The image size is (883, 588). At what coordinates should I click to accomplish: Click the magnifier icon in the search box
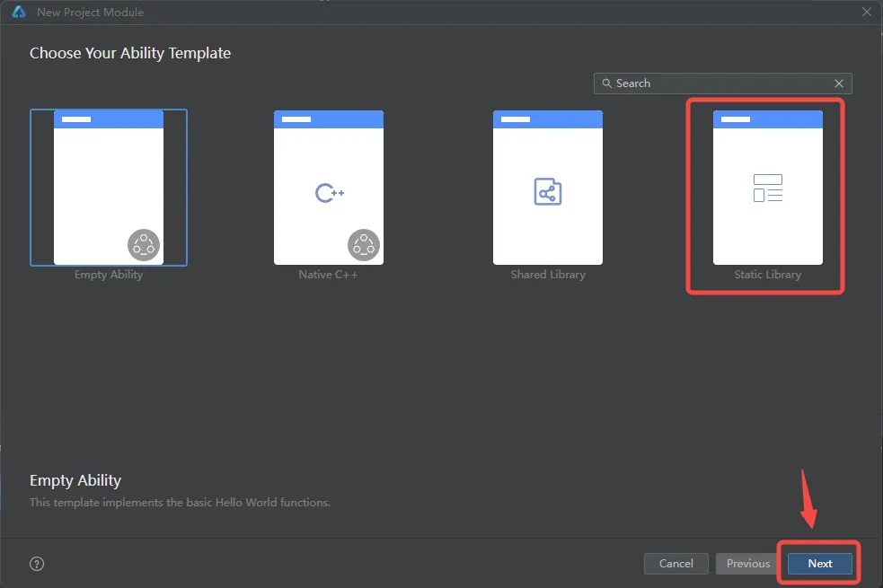point(607,83)
